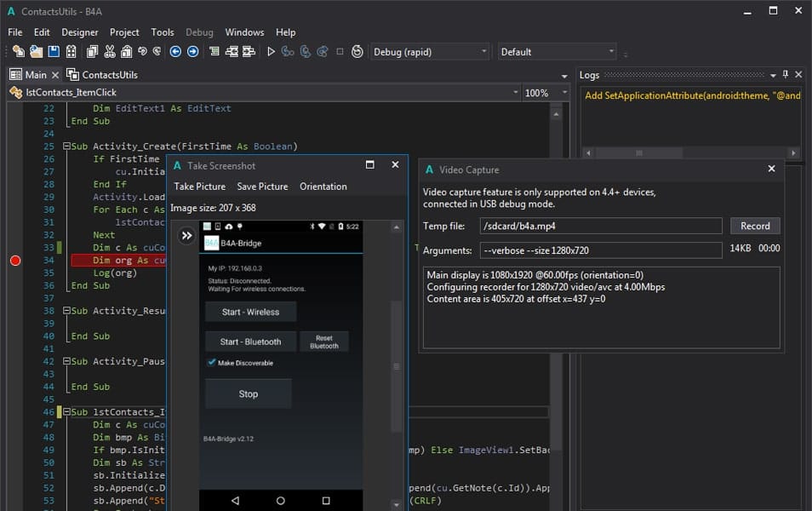This screenshot has width=812, height=511.
Task: Collapse the lstContacts_ItemClick sub block
Action: coord(66,412)
